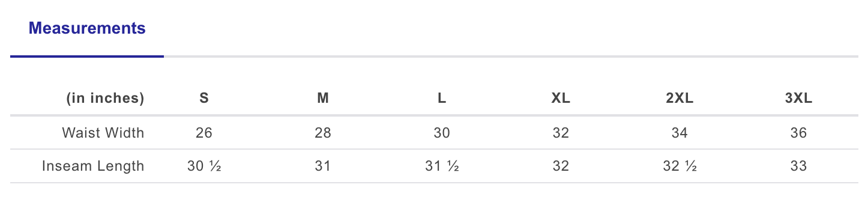Select the 2XL size column header
This screenshot has height=220, width=868.
pyautogui.click(x=680, y=99)
